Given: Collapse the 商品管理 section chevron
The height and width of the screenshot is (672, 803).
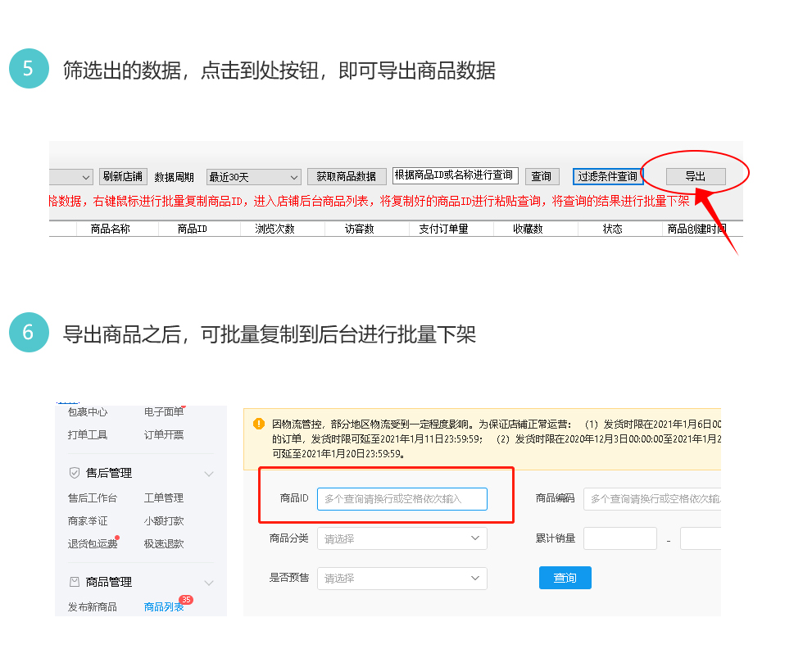Looking at the screenshot, I should [209, 583].
